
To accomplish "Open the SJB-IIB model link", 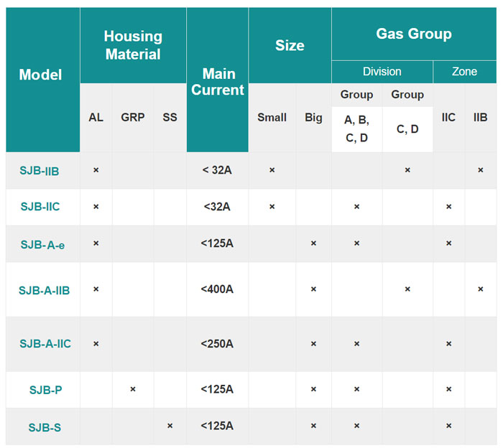I will tap(40, 170).
